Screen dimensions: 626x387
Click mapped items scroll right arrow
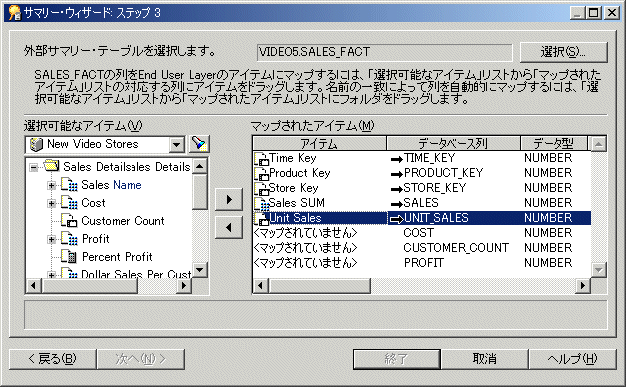pos(583,286)
